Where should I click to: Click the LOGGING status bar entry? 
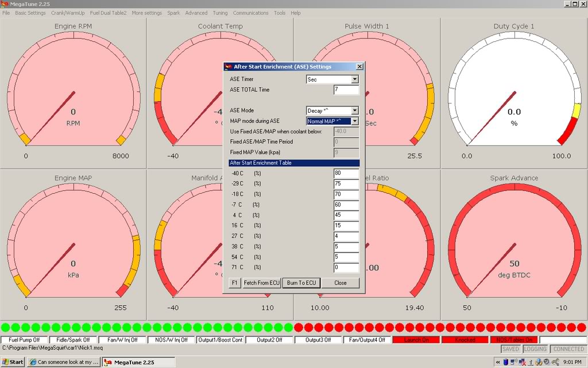535,349
